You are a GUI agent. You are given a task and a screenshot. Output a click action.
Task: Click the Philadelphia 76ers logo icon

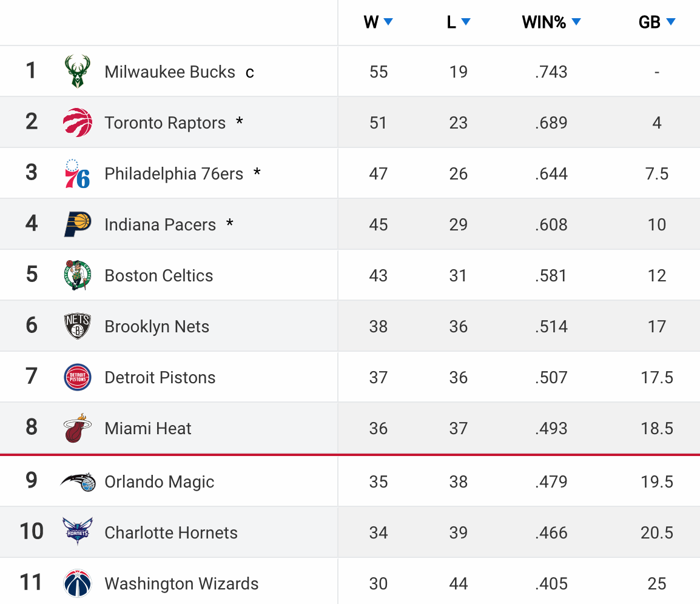click(78, 173)
